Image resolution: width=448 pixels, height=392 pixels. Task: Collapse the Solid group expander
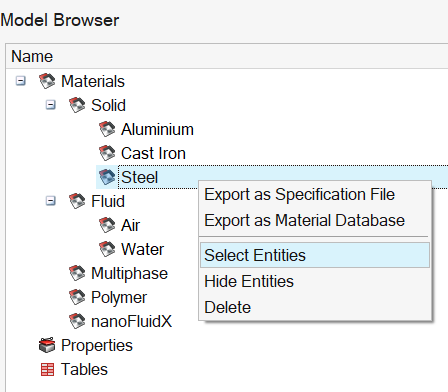pos(51,105)
